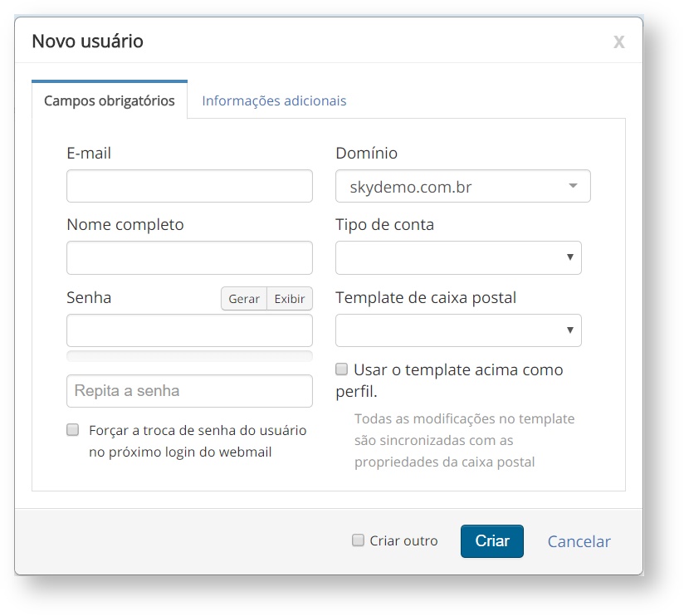Click the Cancelar link
The image size is (684, 616).
point(579,541)
